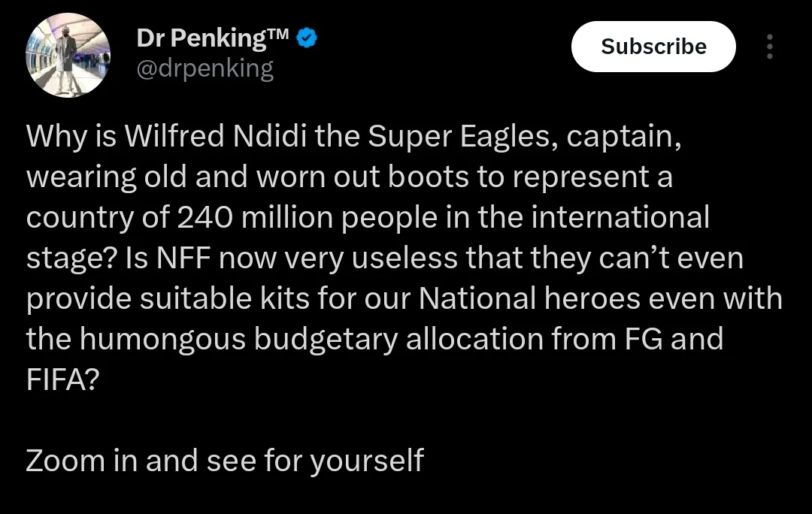Click "Zoom in and see for yourself" line

pyautogui.click(x=225, y=460)
